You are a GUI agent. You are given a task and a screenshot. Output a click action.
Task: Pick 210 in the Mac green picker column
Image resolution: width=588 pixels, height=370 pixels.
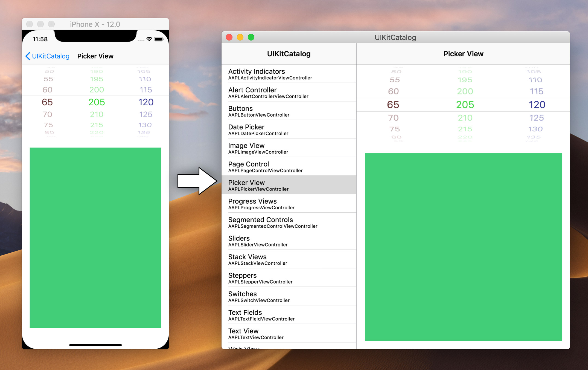point(465,118)
